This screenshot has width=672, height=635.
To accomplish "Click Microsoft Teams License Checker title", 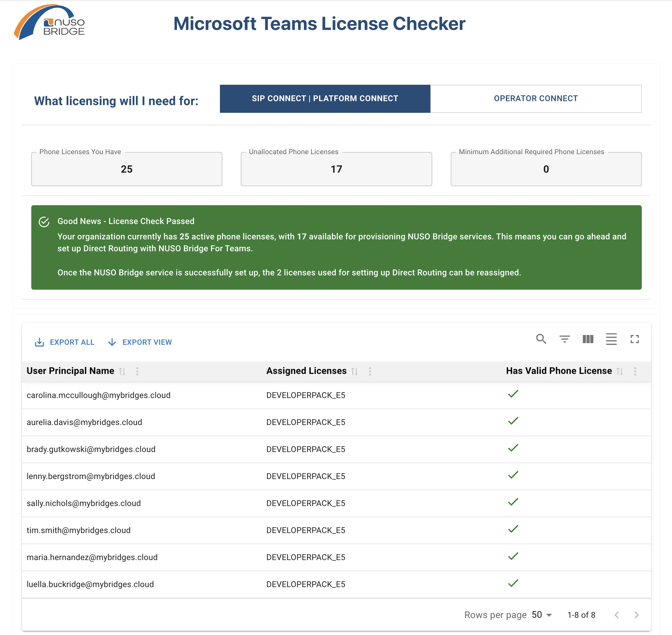I will 319,24.
